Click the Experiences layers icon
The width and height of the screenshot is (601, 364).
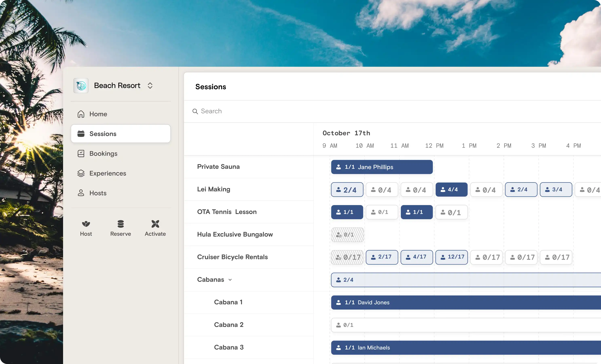81,173
